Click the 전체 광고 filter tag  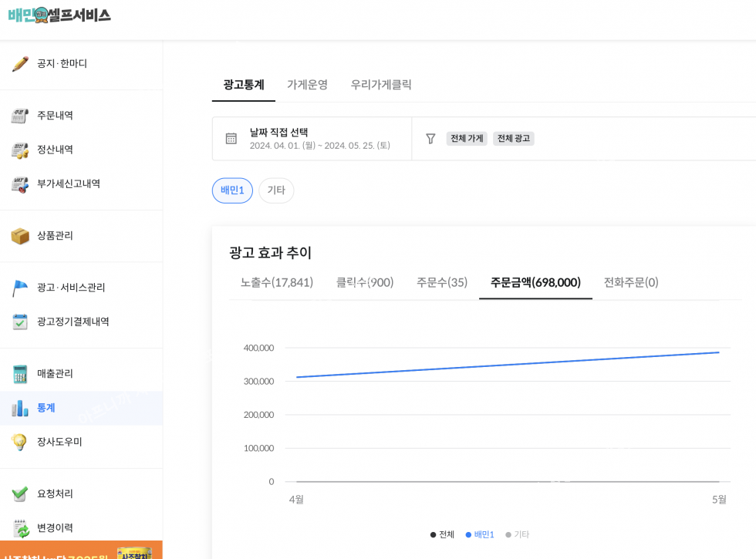[513, 139]
